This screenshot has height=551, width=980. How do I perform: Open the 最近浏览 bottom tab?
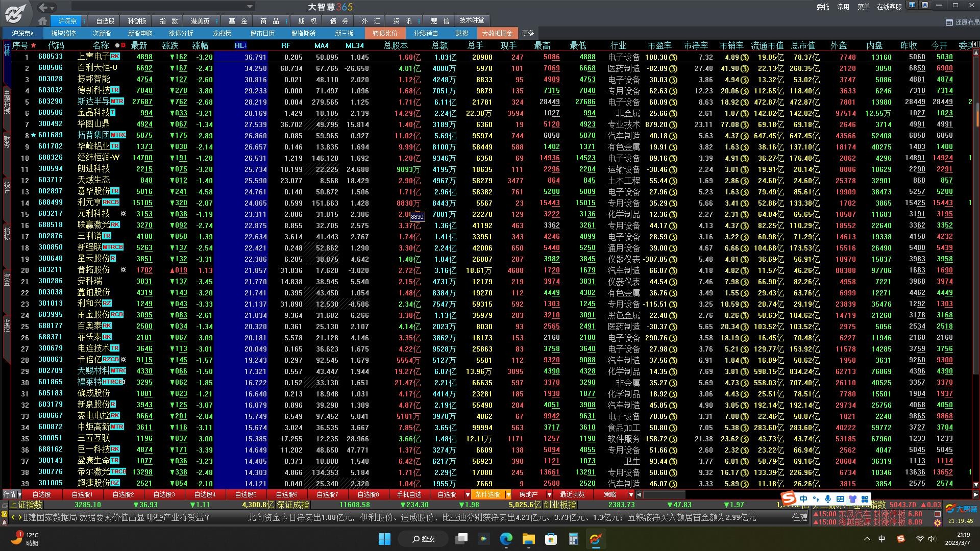[x=572, y=494]
